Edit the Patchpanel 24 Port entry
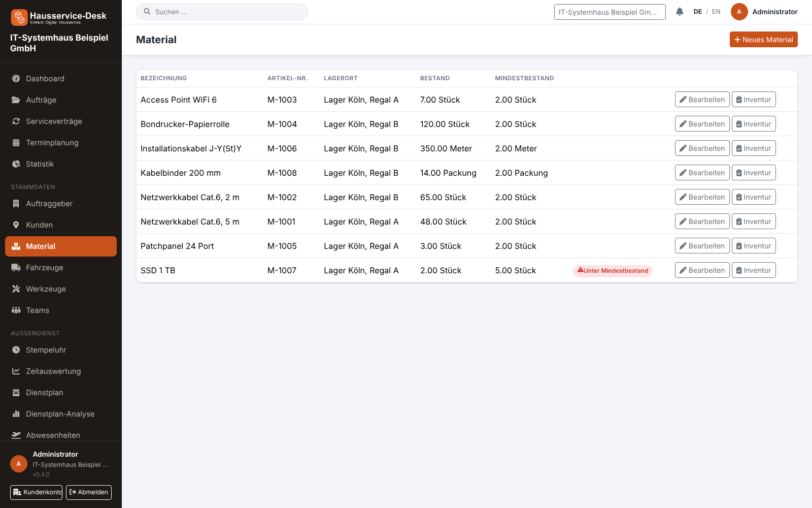This screenshot has width=812, height=508. point(702,246)
